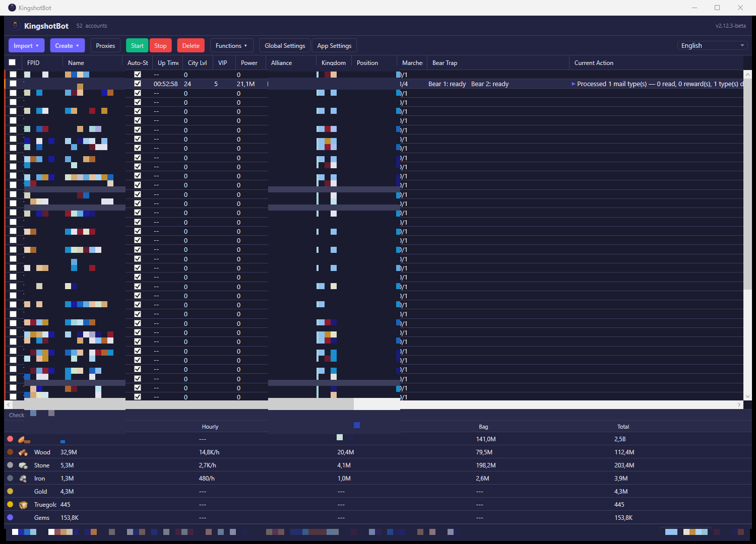The width and height of the screenshot is (756, 544).
Task: Open App Settings
Action: [x=334, y=45]
